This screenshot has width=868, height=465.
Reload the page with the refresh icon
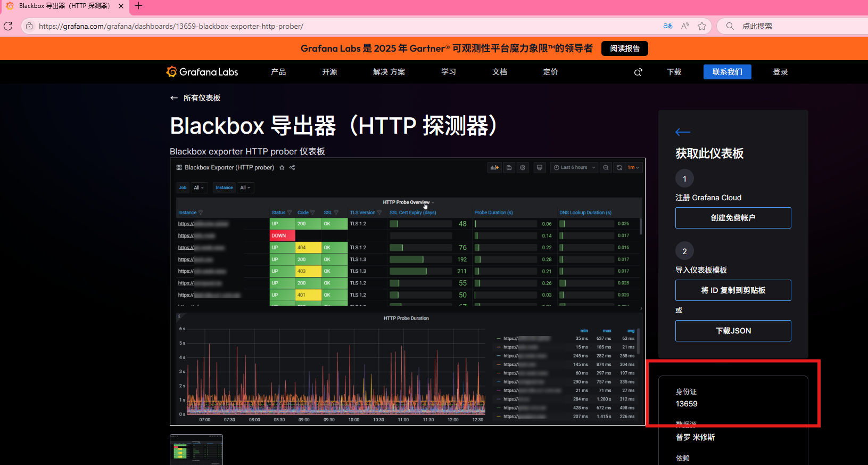tap(8, 26)
